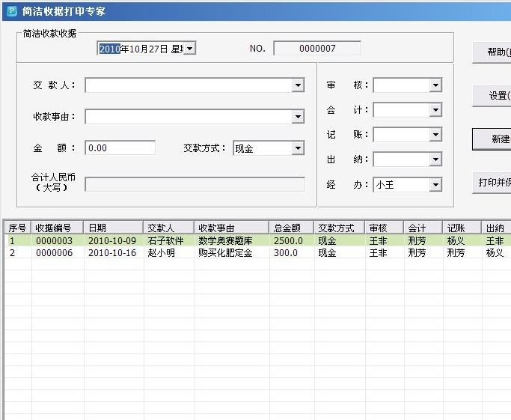Open the date picker dropdown
Screen dimensions: 511x420
(189, 49)
